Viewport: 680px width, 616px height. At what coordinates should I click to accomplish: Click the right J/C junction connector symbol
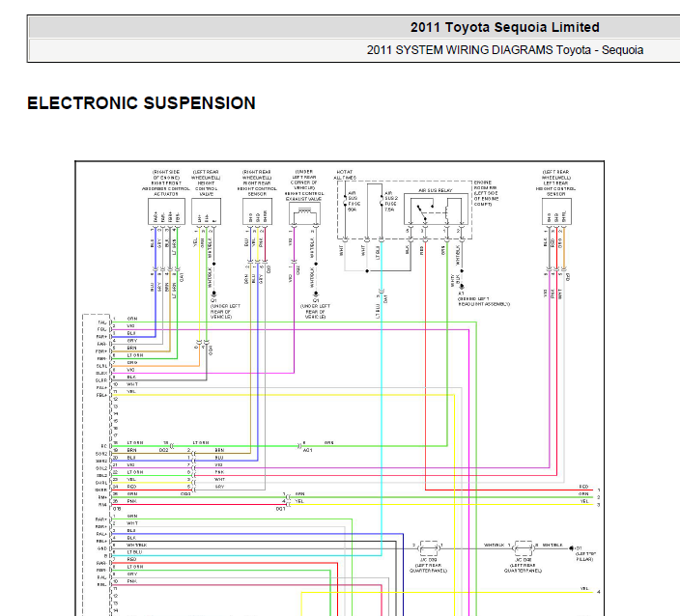pyautogui.click(x=523, y=548)
